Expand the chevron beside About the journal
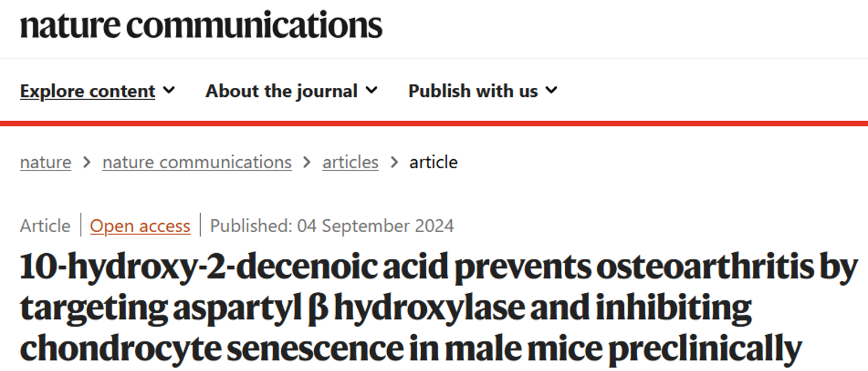 click(x=371, y=91)
